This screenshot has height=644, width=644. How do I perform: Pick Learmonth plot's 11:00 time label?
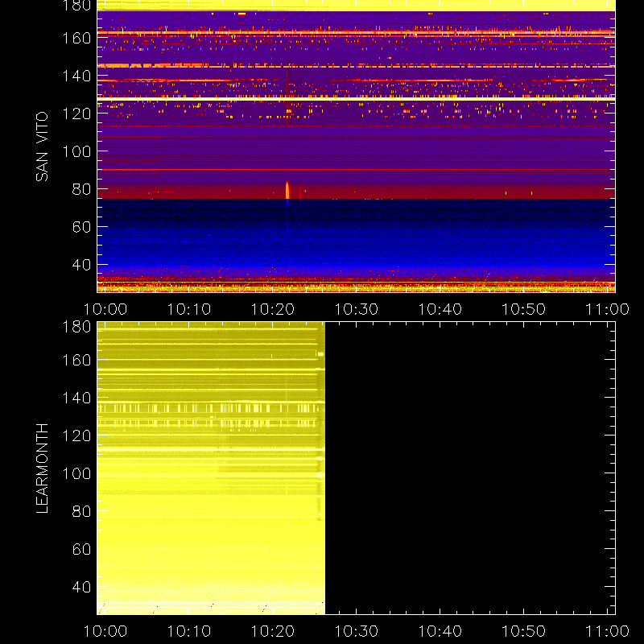[x=607, y=631]
